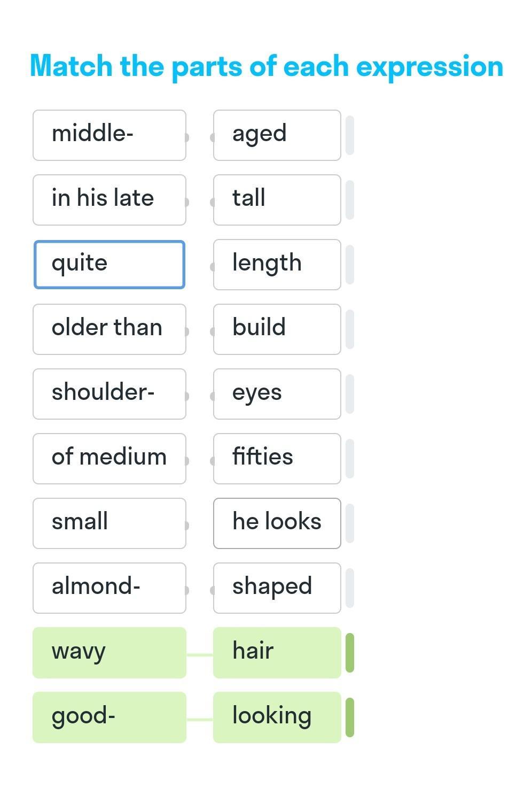Click the "tall" answer card
Viewport: 532px width, 803px height.
click(277, 200)
